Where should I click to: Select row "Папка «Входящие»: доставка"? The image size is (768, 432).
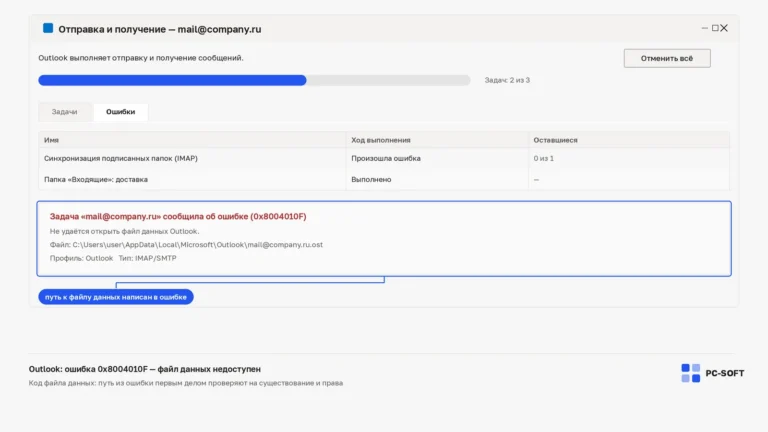[384, 179]
